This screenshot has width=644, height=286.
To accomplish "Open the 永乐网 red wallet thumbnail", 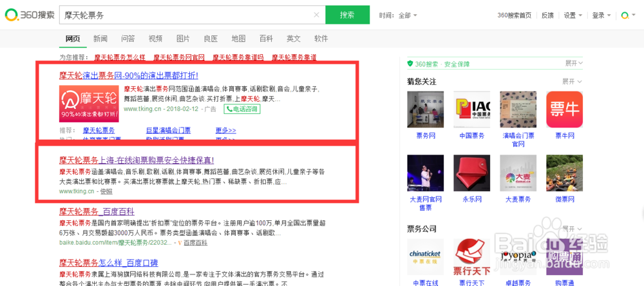I will coord(471,173).
